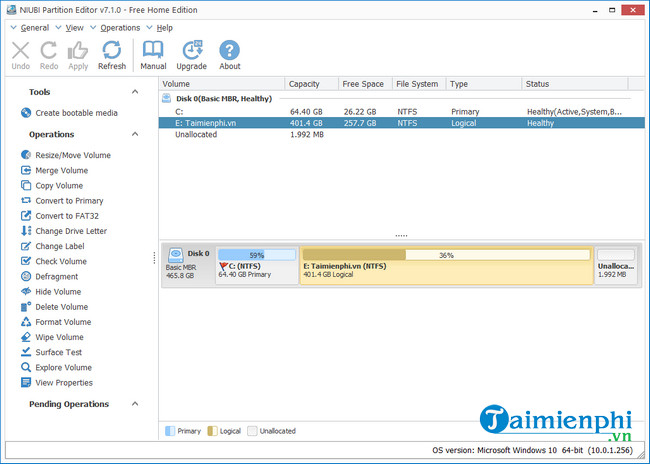Open the General menu

[x=34, y=28]
